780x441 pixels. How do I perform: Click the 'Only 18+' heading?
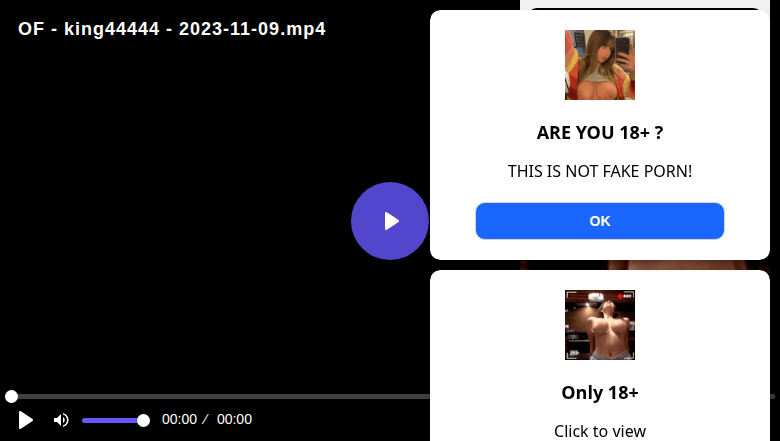coord(599,392)
